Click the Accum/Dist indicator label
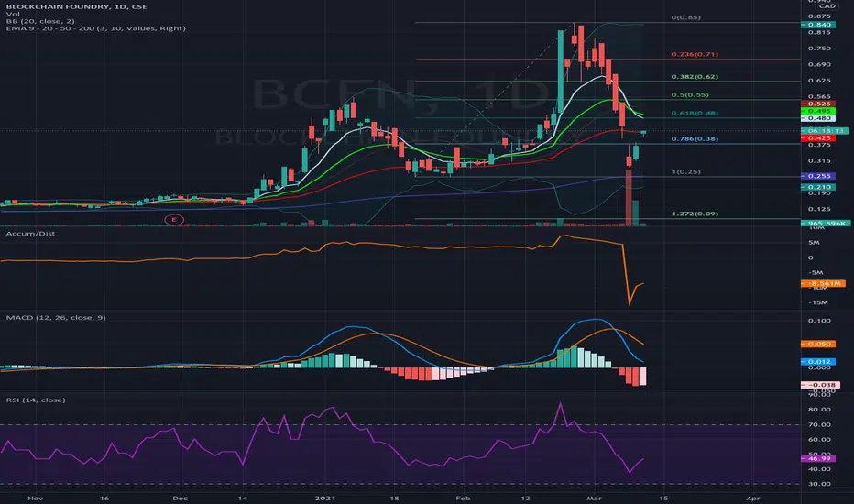This screenshot has width=854, height=504. (30, 234)
